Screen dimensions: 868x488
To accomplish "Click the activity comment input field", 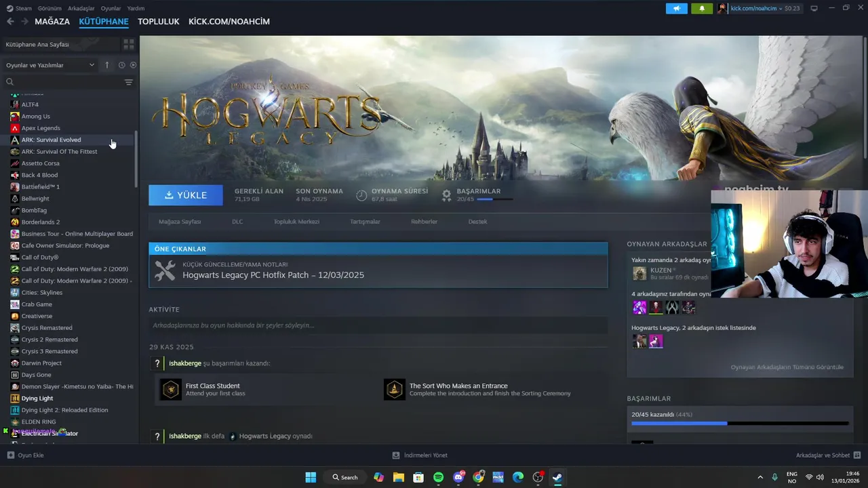I will pyautogui.click(x=378, y=325).
